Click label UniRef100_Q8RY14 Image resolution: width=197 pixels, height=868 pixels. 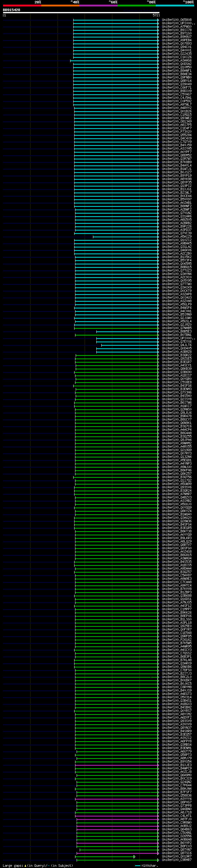click(x=176, y=81)
